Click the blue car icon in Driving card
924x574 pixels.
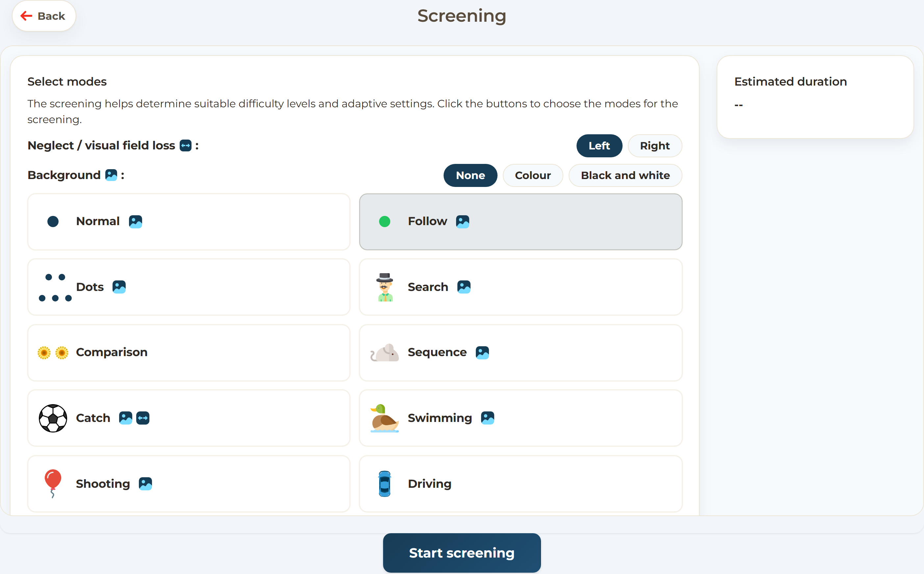coord(384,483)
